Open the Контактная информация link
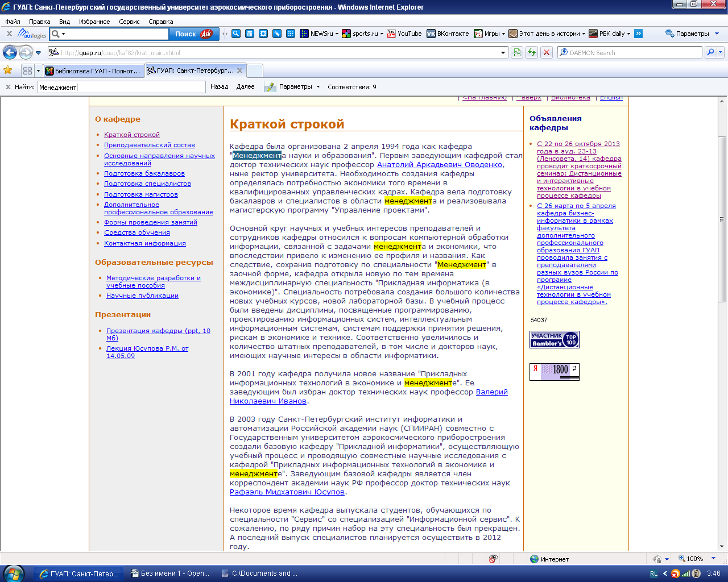 coord(145,243)
